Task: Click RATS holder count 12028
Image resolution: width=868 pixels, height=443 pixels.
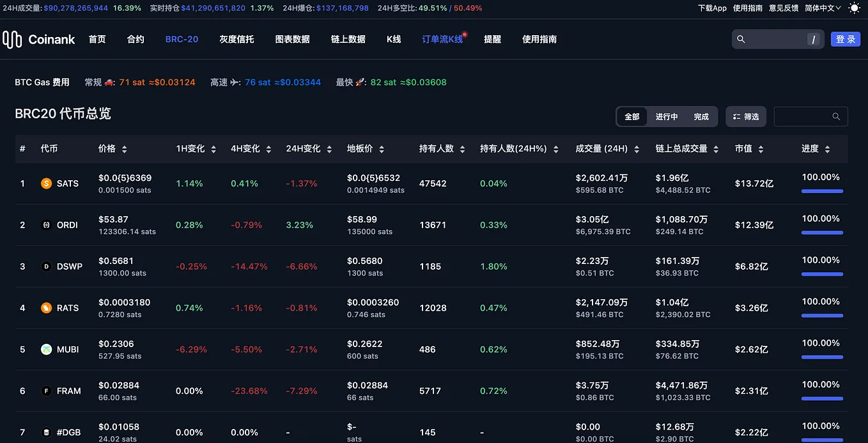Action: (432, 308)
